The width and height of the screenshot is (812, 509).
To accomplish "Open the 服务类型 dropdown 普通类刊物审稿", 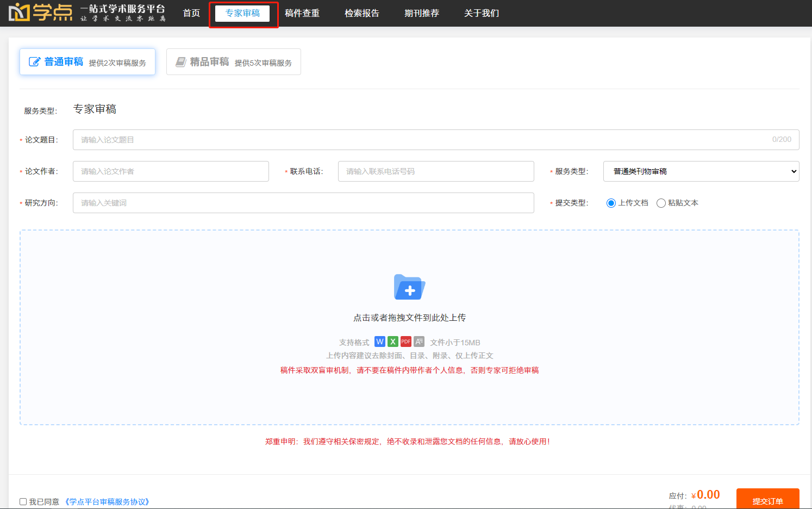I will point(701,171).
